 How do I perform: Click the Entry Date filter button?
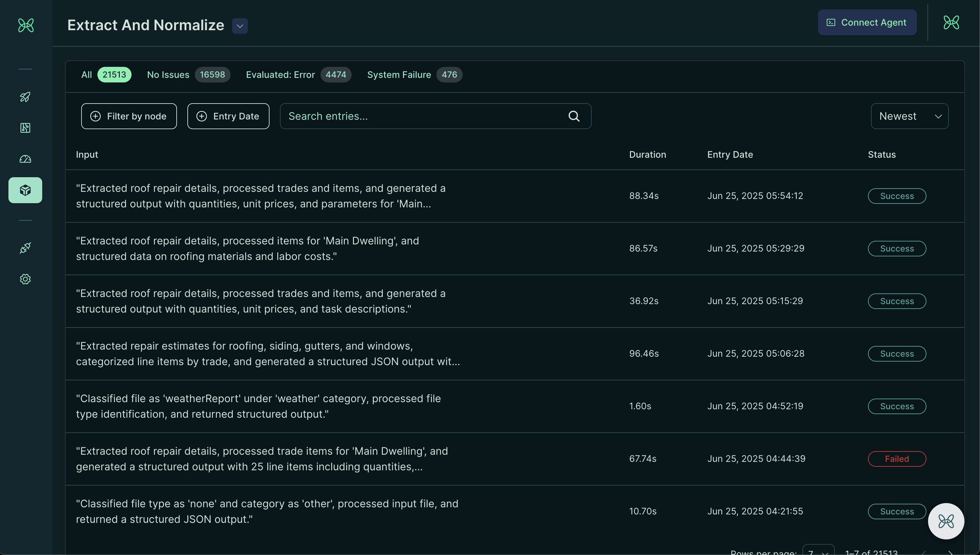[228, 116]
